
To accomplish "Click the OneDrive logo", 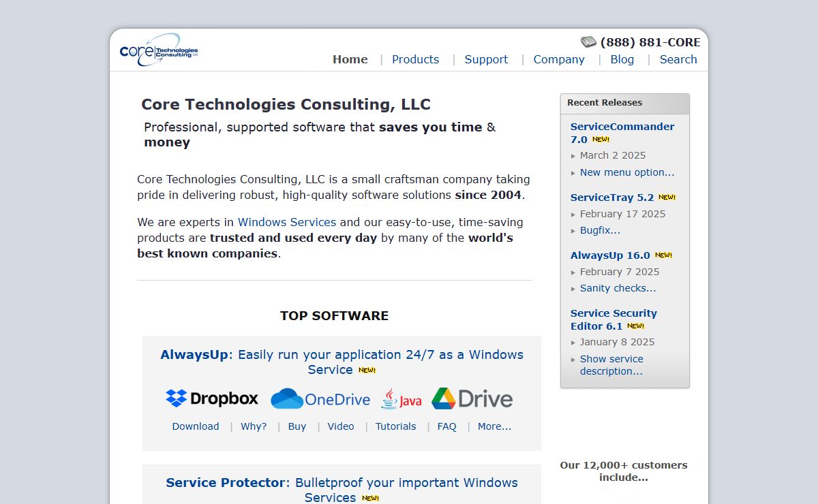I will (320, 399).
